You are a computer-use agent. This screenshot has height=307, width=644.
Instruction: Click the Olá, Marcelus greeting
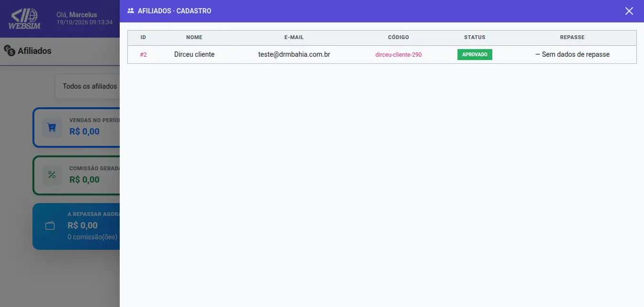77,15
